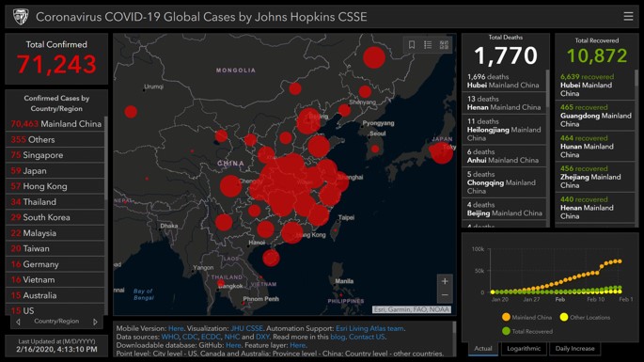Open the map legend list icon
Screen dimensions: 644x362
428,45
